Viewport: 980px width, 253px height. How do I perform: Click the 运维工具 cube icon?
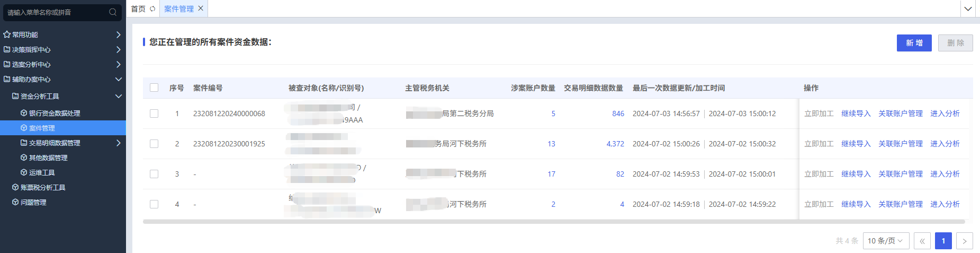(24, 172)
